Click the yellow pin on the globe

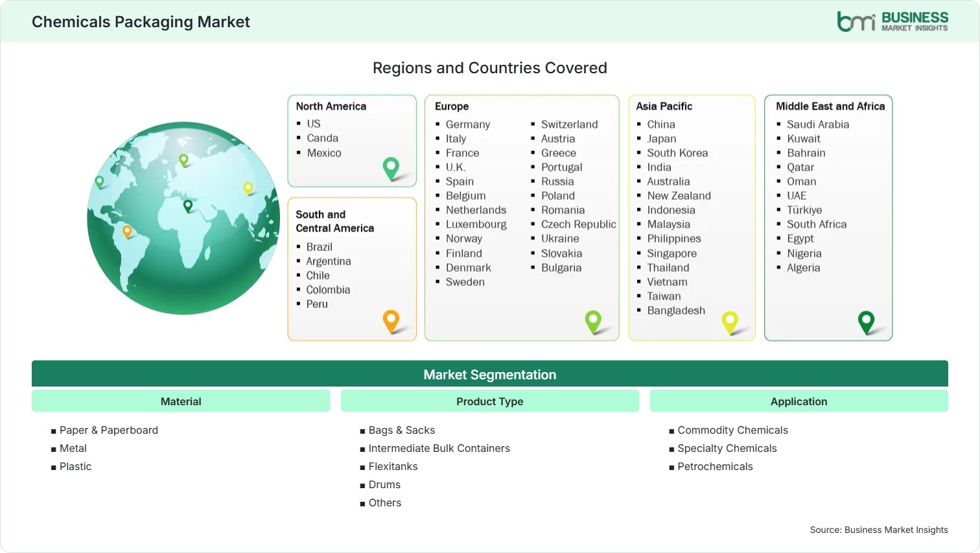[x=248, y=188]
